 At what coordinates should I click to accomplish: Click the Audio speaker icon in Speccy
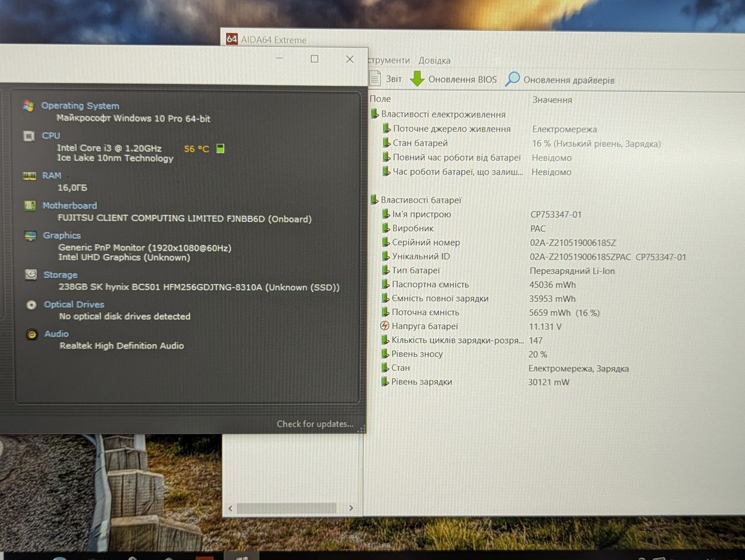click(32, 334)
